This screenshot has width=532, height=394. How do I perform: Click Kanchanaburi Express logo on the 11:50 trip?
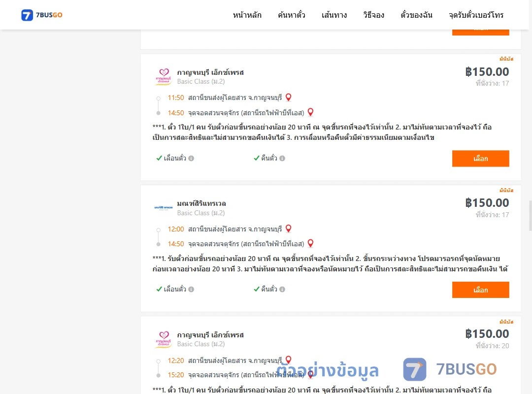point(164,76)
